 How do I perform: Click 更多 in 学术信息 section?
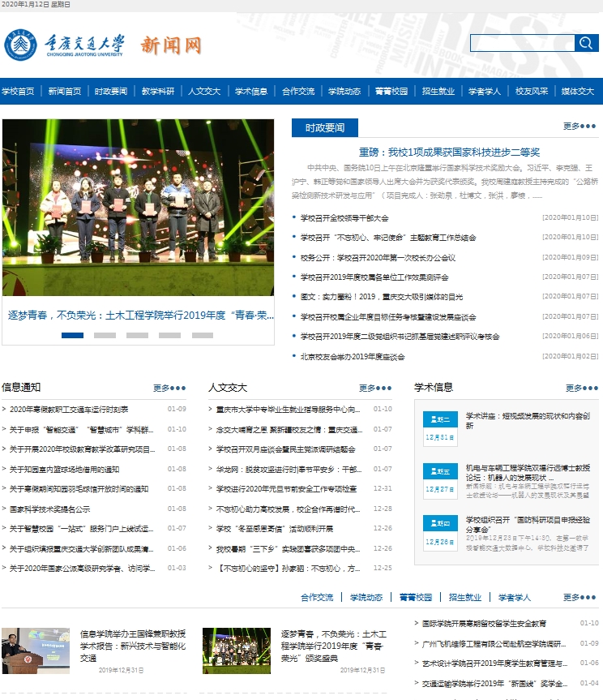(582, 388)
